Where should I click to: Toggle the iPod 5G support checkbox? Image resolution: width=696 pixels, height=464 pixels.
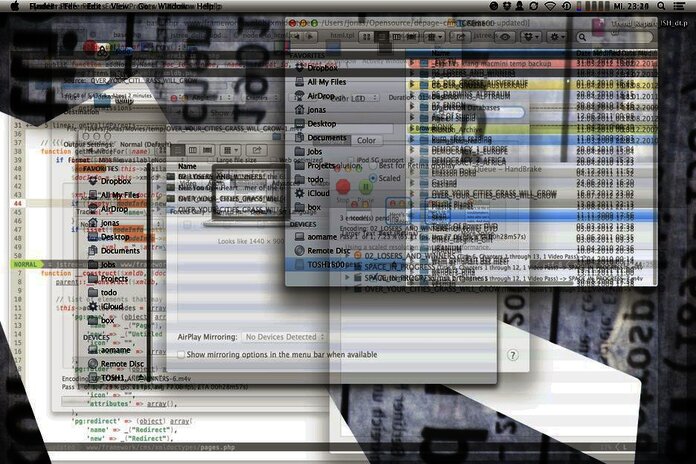(351, 159)
